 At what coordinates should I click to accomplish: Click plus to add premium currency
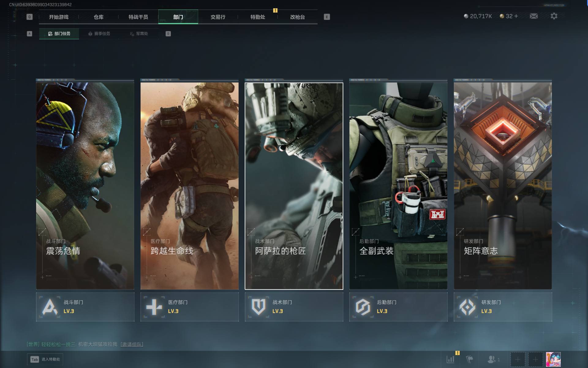(x=516, y=16)
